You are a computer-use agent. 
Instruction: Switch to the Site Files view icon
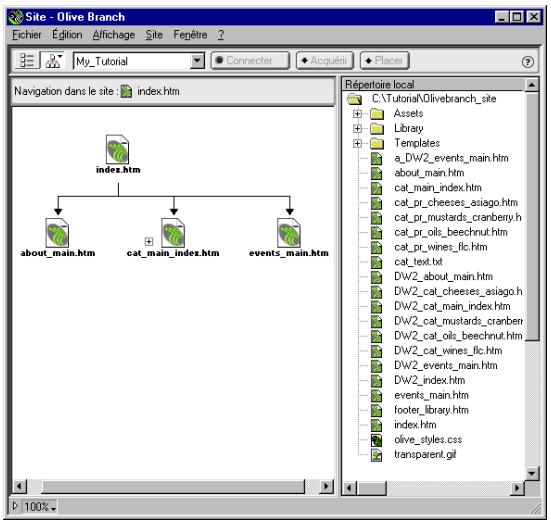tap(27, 60)
